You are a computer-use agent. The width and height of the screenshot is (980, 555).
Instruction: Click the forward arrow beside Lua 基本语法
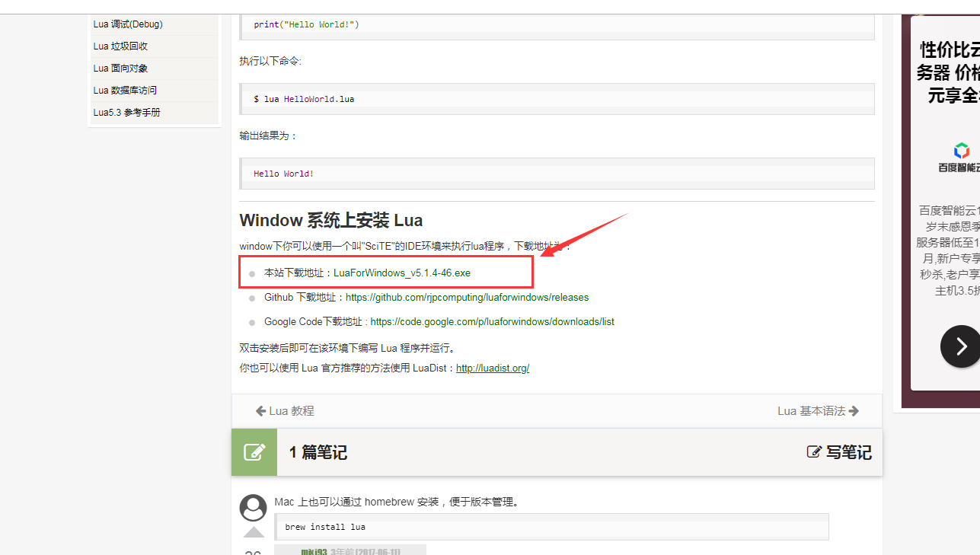[854, 410]
